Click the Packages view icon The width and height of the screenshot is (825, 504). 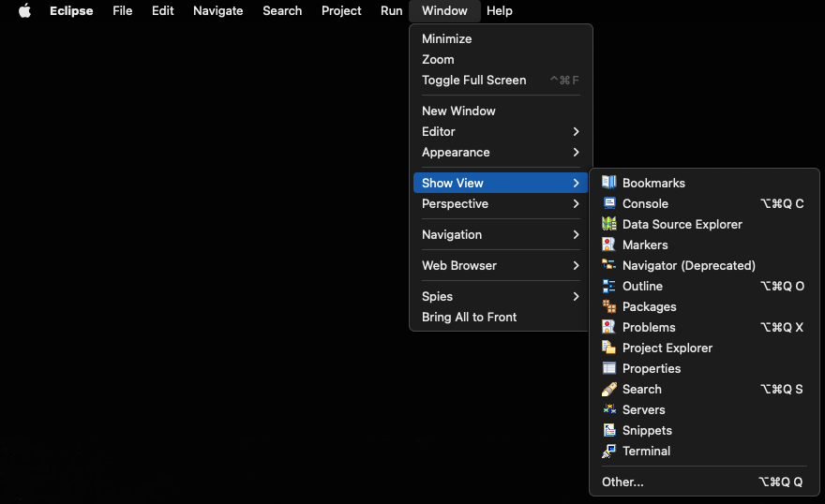tap(608, 306)
